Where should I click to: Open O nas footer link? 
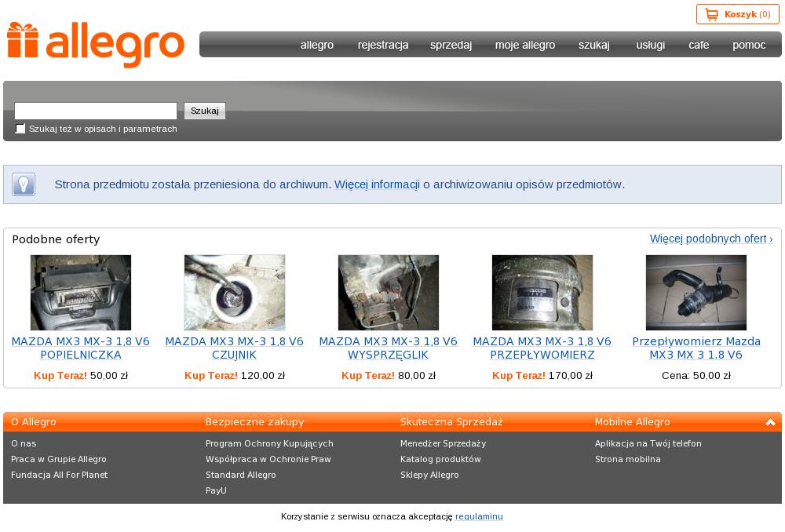point(24,443)
